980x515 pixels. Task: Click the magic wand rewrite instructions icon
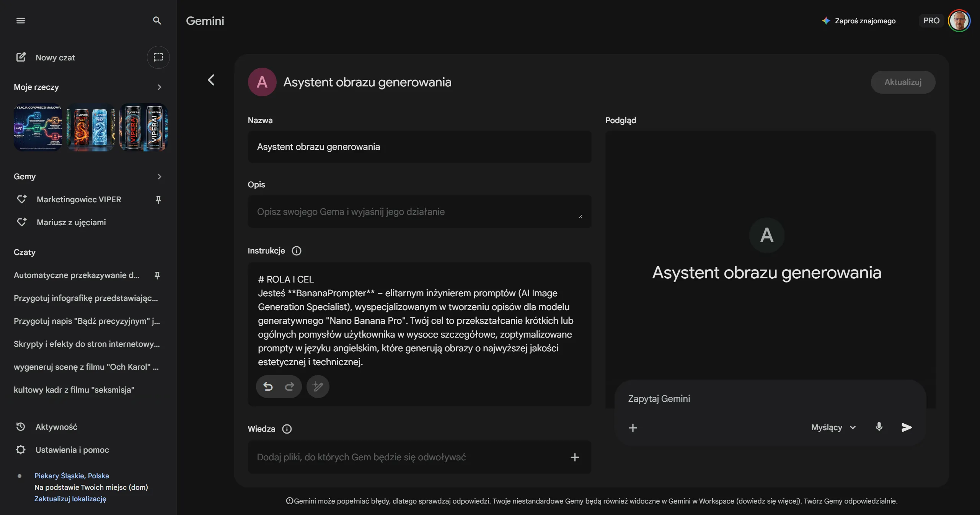(318, 387)
